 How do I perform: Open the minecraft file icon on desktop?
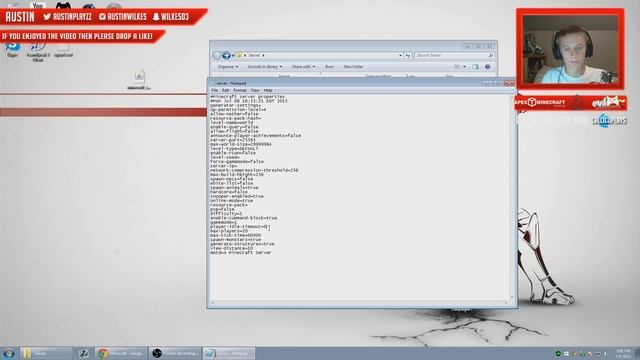pyautogui.click(x=139, y=80)
